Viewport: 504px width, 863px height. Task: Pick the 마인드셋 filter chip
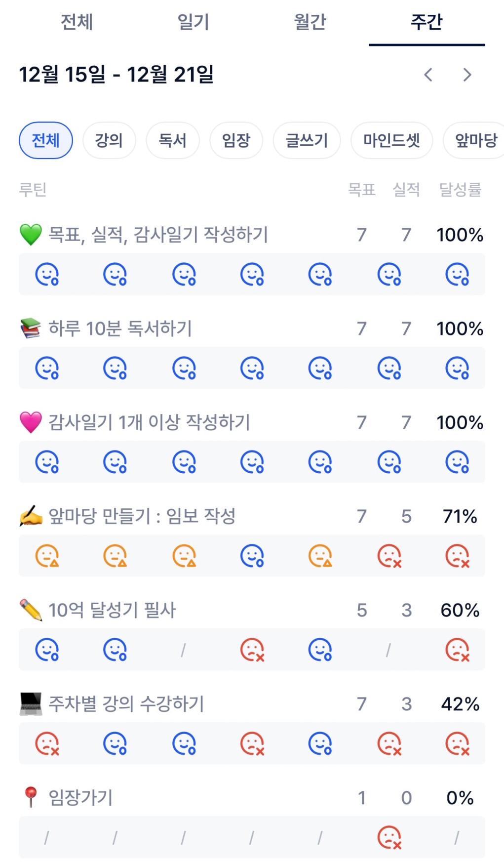click(x=391, y=140)
